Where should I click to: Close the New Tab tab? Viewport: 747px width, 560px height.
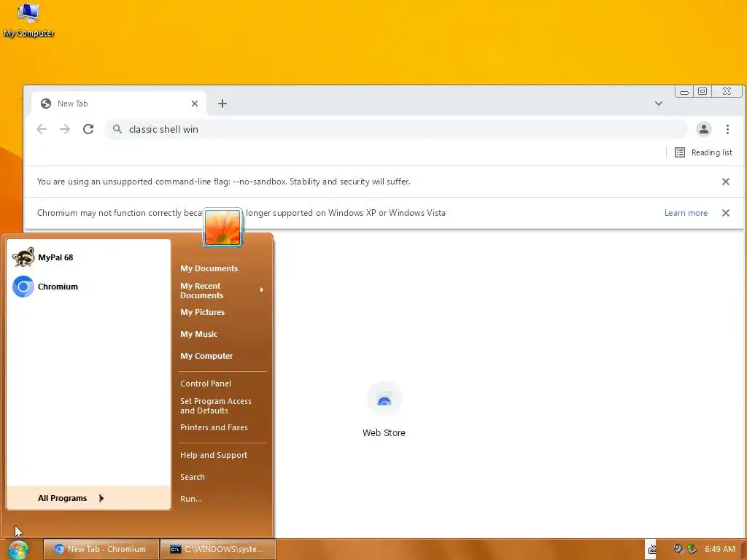tap(195, 104)
